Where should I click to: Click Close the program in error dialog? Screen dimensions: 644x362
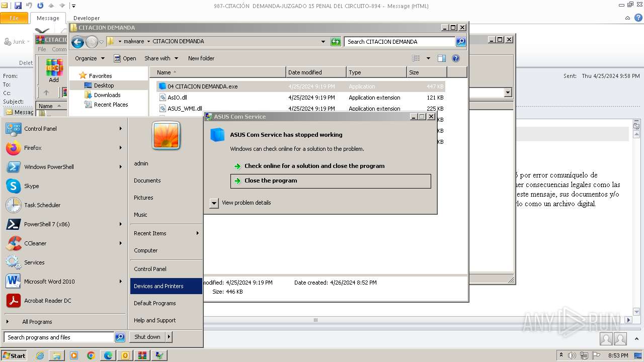pyautogui.click(x=331, y=181)
